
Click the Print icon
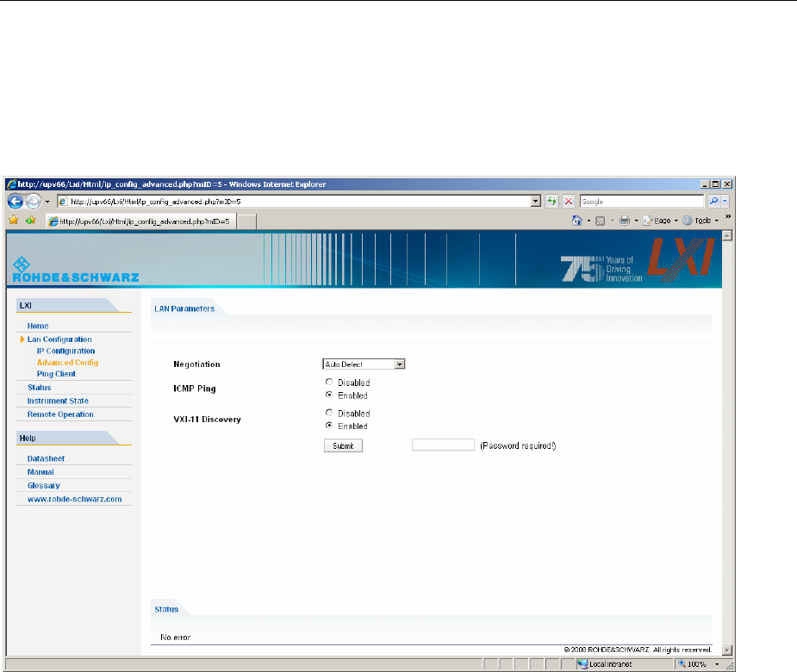click(x=625, y=221)
